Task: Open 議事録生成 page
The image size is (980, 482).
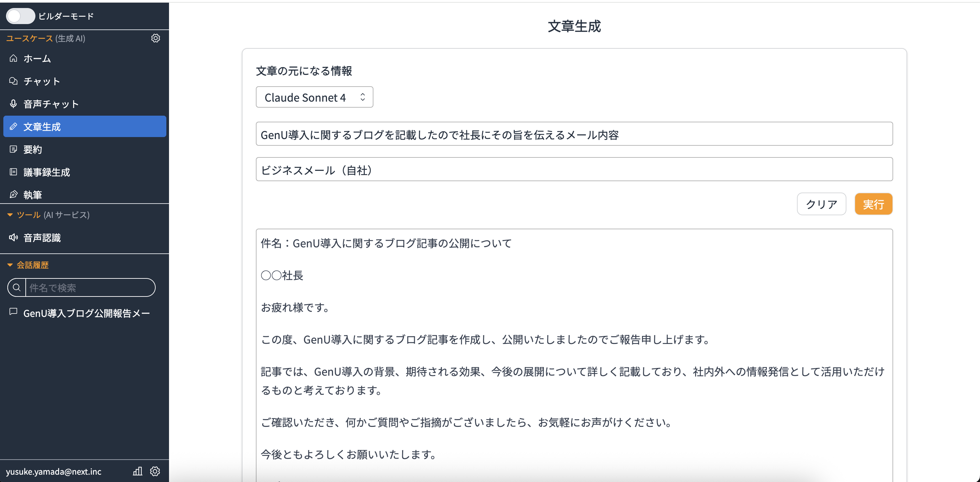Action: point(46,172)
